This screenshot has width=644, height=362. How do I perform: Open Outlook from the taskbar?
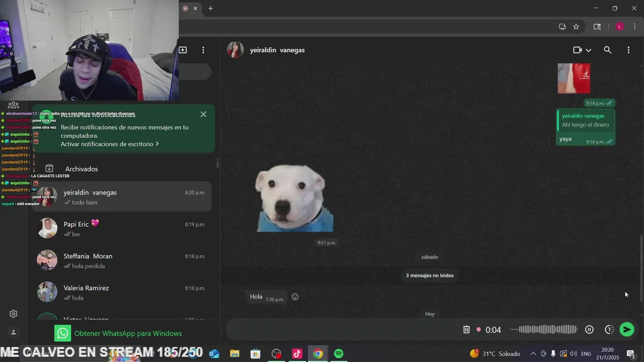click(x=214, y=354)
